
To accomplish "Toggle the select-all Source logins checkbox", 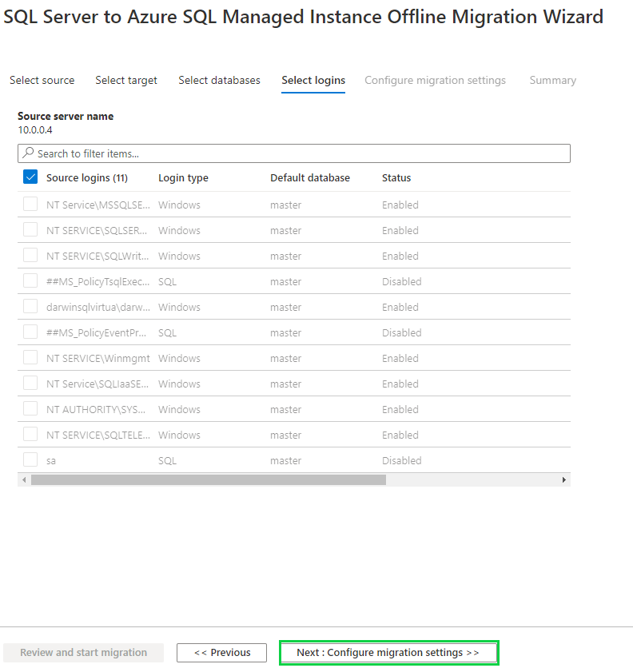I will coord(30,177).
